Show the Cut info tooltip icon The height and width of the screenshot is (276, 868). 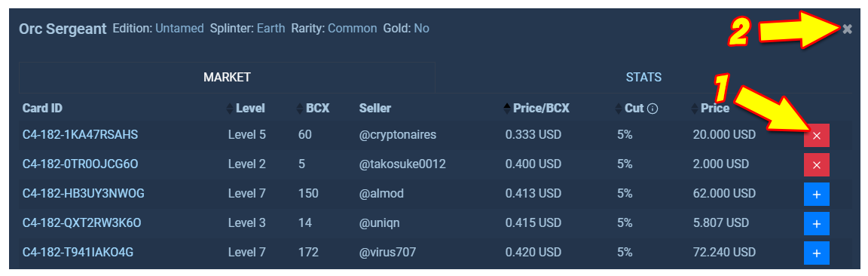coord(652,109)
